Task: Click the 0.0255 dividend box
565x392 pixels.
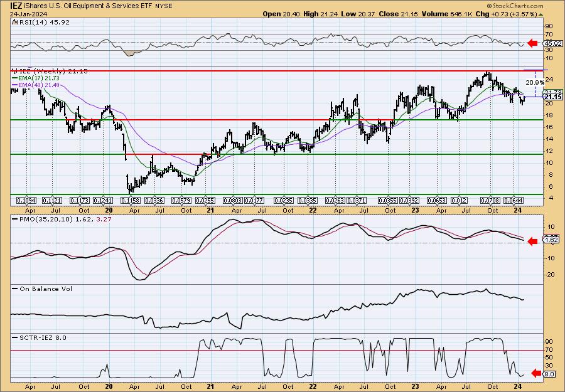Action: click(205, 200)
